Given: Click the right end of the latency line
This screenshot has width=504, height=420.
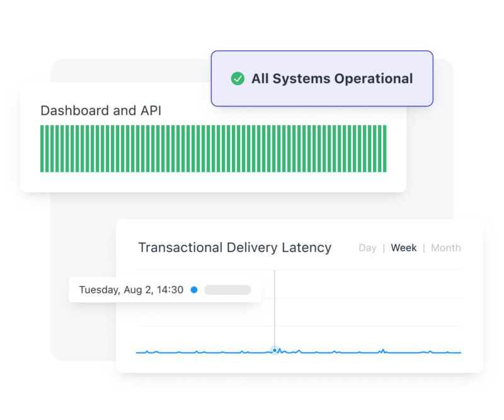Looking at the screenshot, I should tap(460, 353).
